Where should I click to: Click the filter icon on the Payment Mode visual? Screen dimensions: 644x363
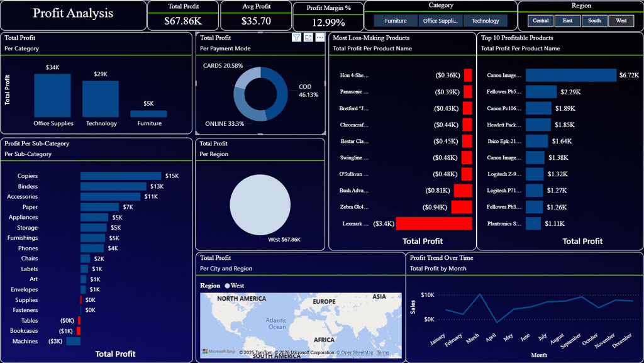click(x=296, y=38)
